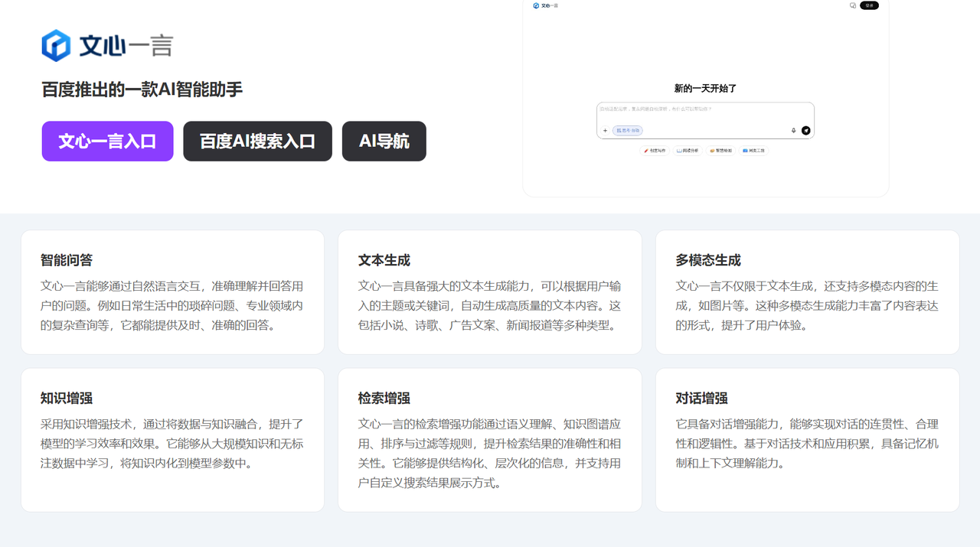Viewport: 980px width, 547px height.
Task: Click description text under 智能问答
Action: coord(172,305)
